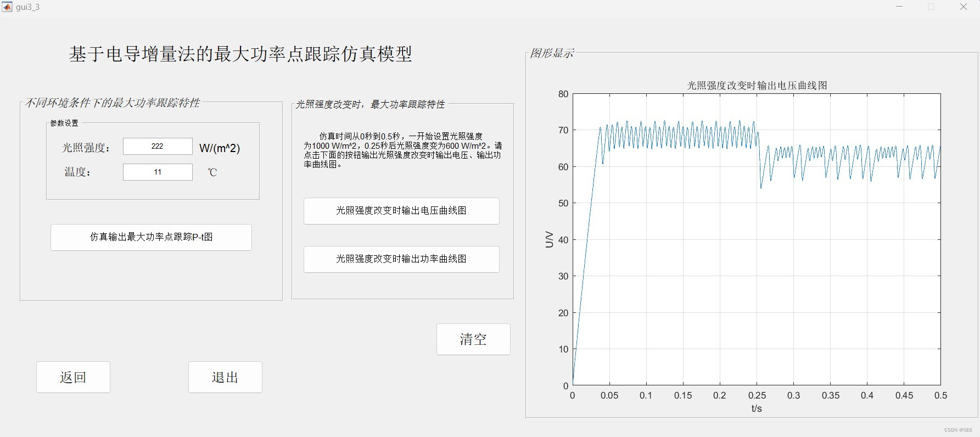Click the t/s x-axis label
Image resolution: width=980 pixels, height=437 pixels.
(x=757, y=408)
